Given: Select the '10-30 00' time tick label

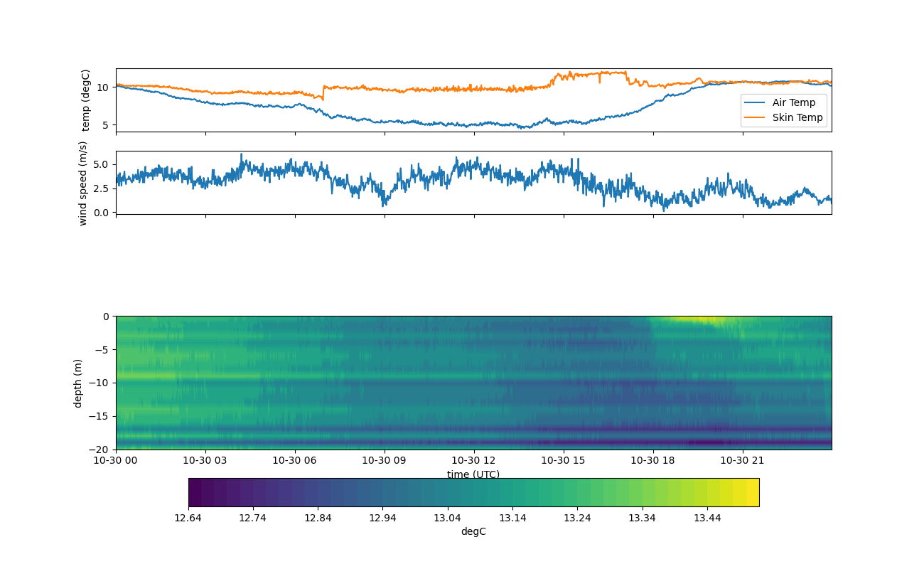Looking at the screenshot, I should [x=116, y=461].
